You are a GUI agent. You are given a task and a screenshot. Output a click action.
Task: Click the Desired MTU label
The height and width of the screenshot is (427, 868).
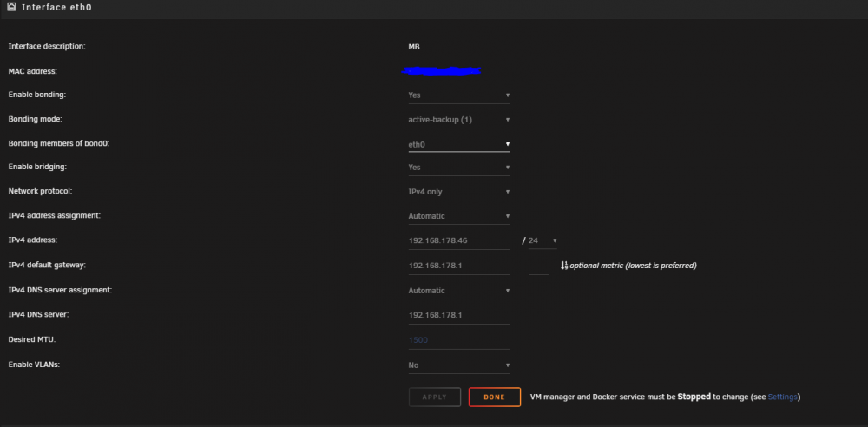pyautogui.click(x=32, y=339)
